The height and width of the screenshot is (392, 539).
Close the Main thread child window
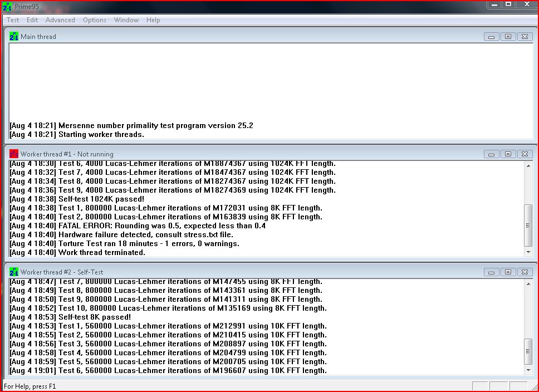pyautogui.click(x=525, y=36)
